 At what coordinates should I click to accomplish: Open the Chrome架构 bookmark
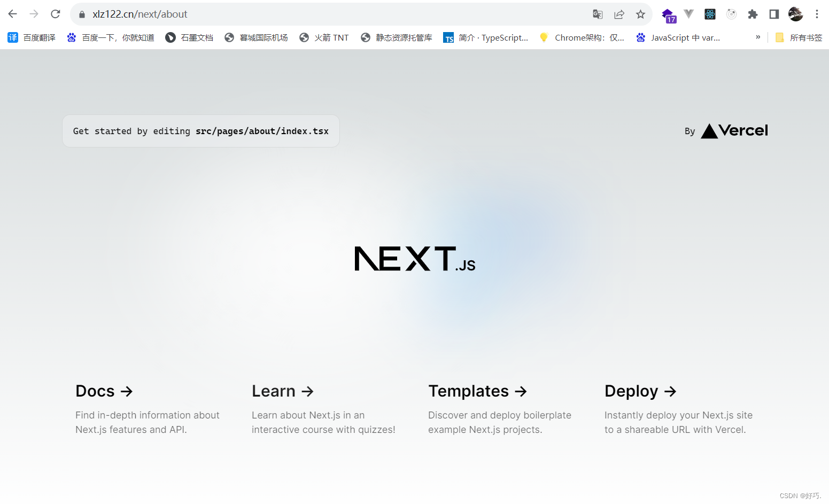(x=582, y=37)
